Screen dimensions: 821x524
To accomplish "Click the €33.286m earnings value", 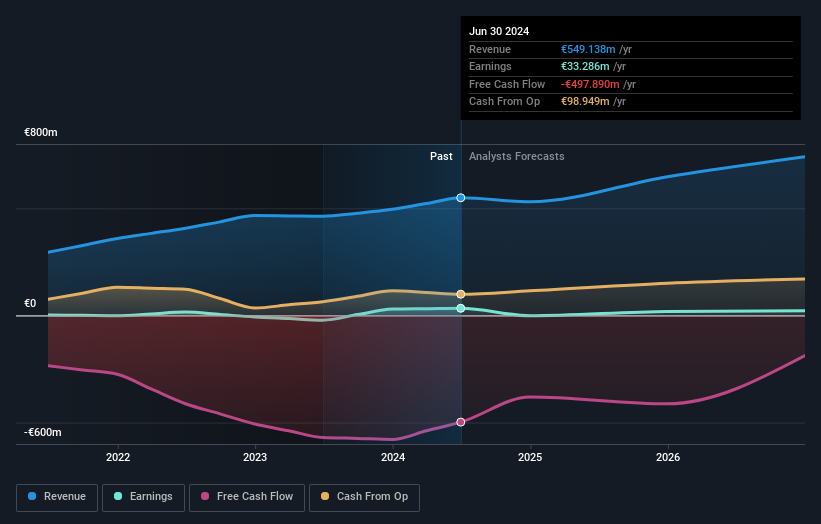I will 585,66.
